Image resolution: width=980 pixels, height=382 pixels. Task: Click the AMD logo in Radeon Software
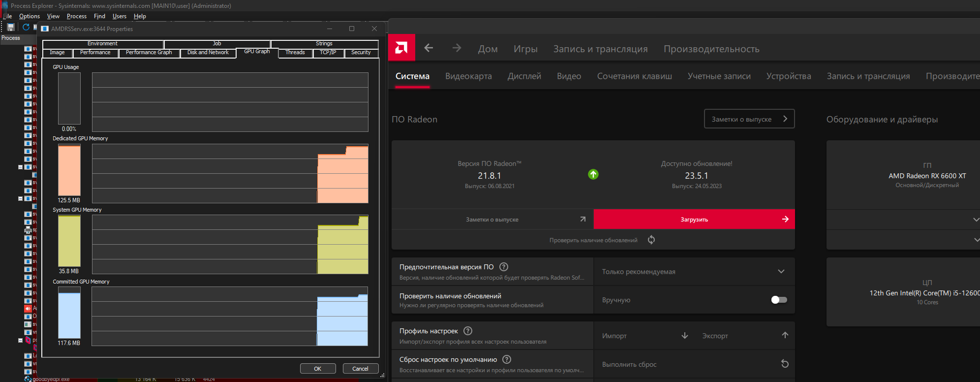click(x=401, y=48)
